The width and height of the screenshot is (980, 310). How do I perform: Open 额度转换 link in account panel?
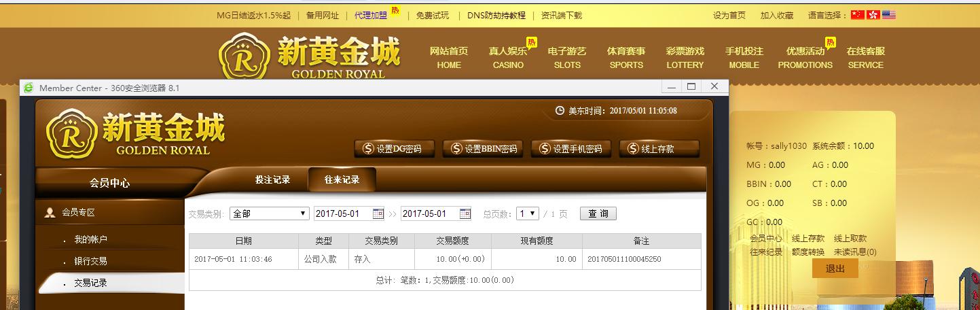pos(808,252)
